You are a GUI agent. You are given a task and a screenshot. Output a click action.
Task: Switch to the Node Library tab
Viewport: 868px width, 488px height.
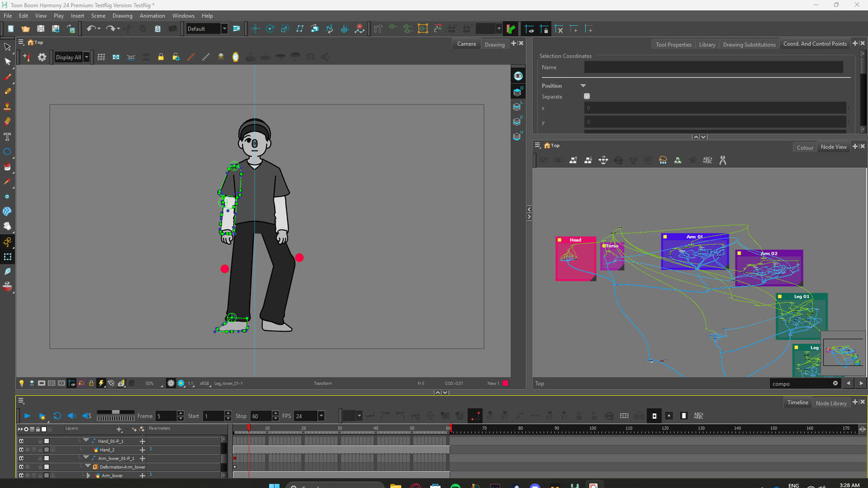831,403
